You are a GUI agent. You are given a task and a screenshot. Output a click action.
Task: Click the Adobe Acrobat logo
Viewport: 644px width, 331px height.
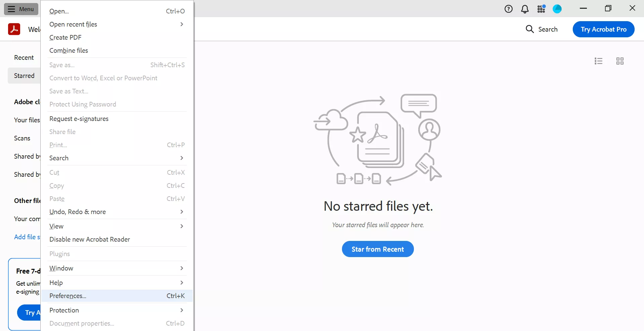pyautogui.click(x=14, y=29)
